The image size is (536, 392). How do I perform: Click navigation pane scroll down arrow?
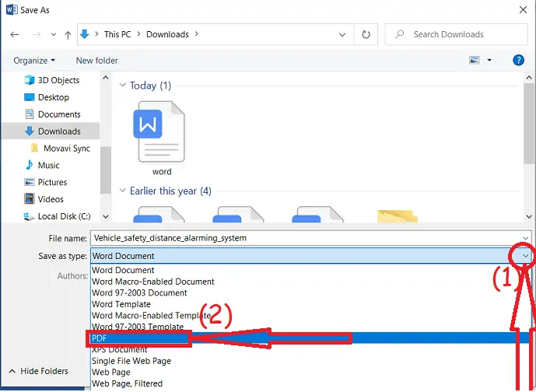coord(106,216)
